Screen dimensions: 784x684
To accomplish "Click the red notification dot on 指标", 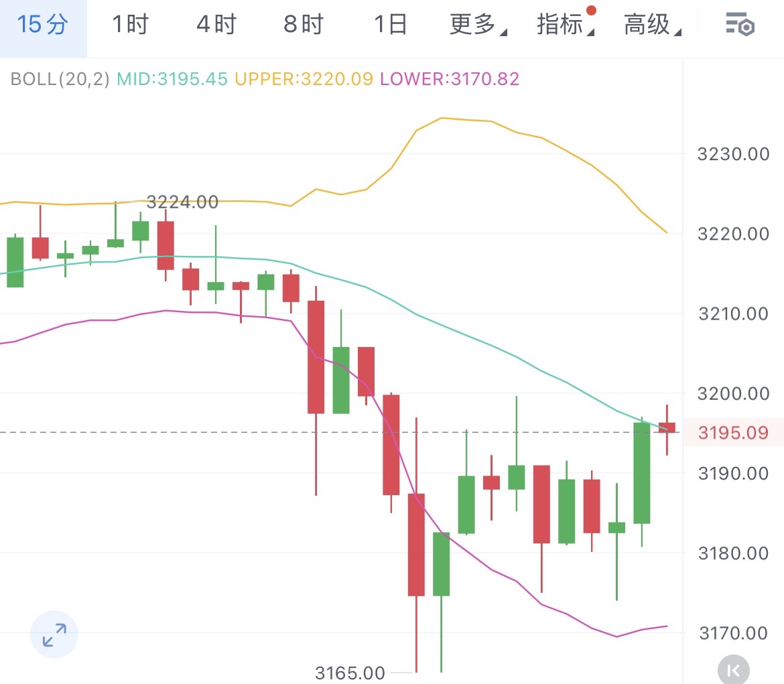I will (x=591, y=11).
